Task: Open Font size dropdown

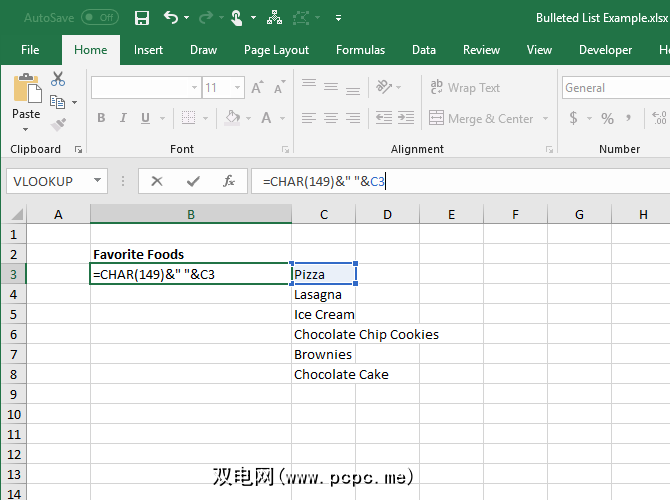Action: (x=237, y=88)
